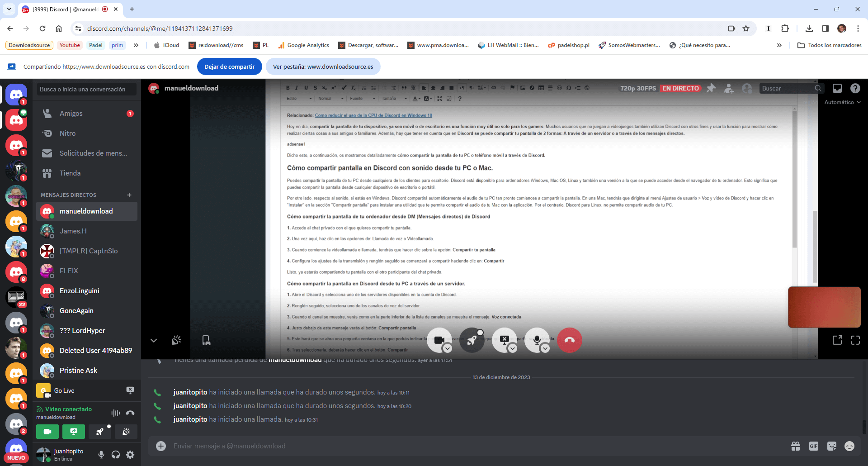
Task: Enter full screen call view
Action: 855,340
